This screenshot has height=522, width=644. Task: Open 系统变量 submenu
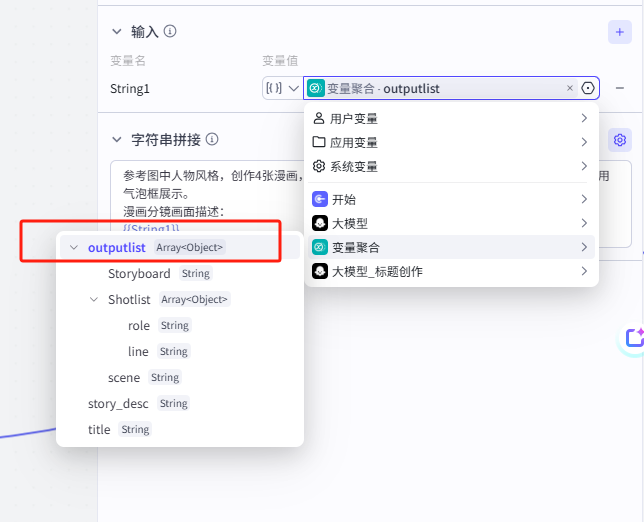click(451, 166)
